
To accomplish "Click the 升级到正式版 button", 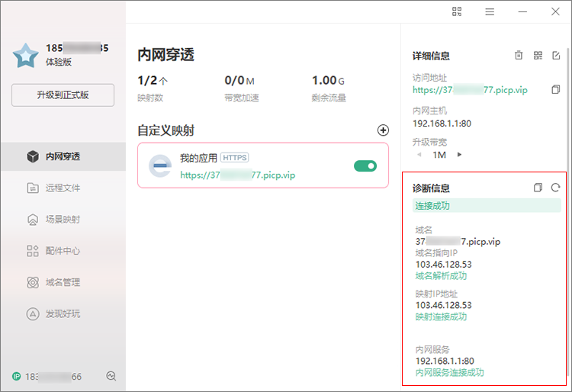I will pyautogui.click(x=63, y=95).
